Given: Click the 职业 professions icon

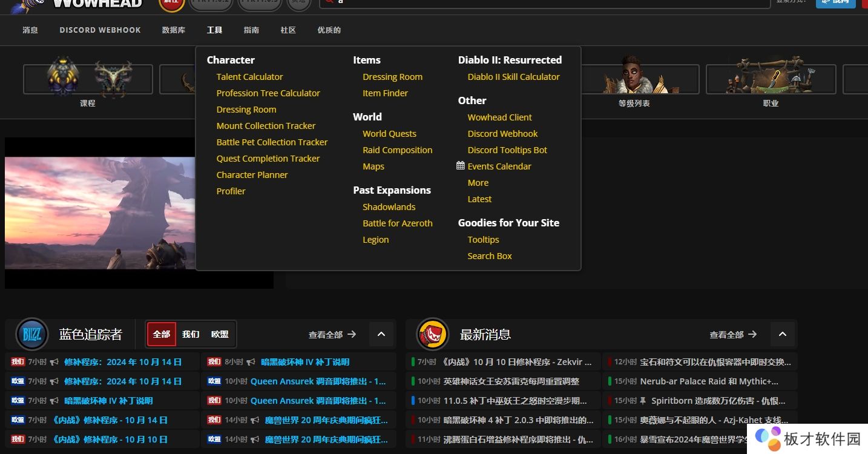Looking at the screenshot, I should [771, 79].
